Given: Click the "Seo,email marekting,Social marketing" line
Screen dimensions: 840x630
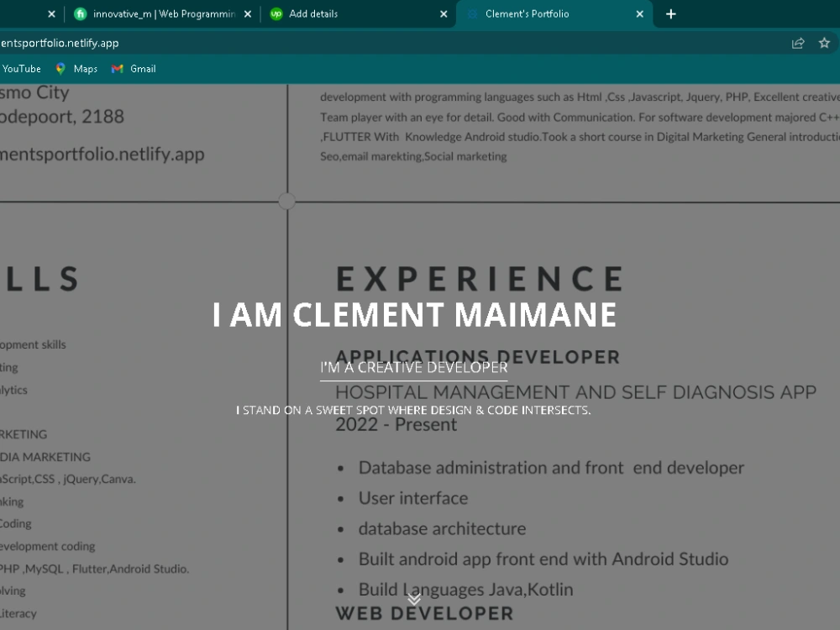Looking at the screenshot, I should 413,156.
